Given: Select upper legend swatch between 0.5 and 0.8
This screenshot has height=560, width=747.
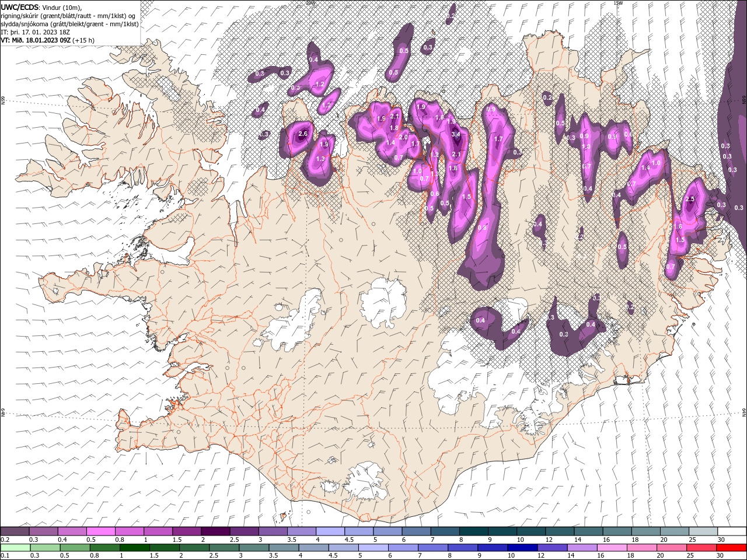Looking at the screenshot, I should click(101, 531).
